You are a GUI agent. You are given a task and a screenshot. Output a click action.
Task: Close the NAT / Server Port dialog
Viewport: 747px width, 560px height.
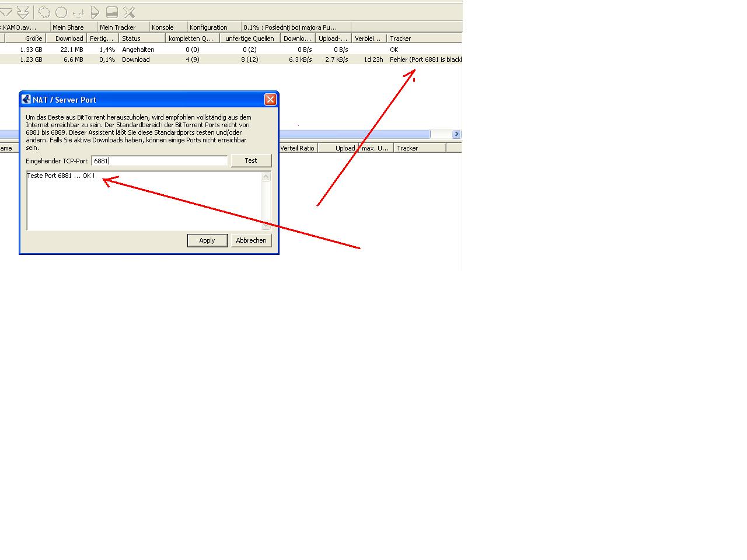click(x=270, y=99)
